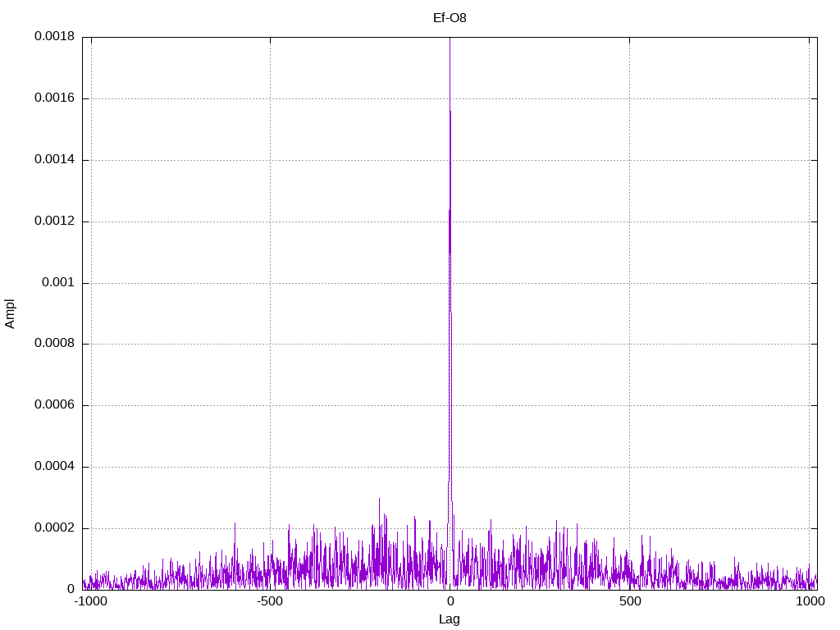Image resolution: width=840 pixels, height=630 pixels.
Task: Click the -1000 x-axis tick label
Action: (91, 601)
